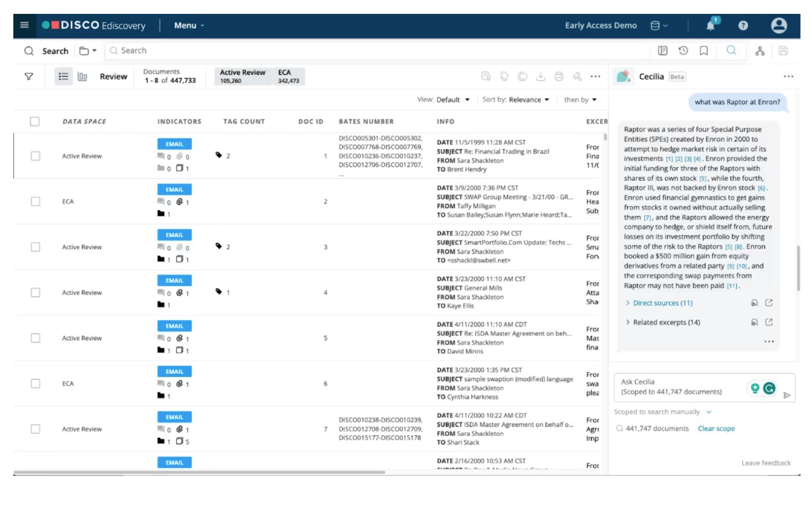Click the Cecilia assistant logo icon
Viewport: 812px width, 528px height.
623,76
